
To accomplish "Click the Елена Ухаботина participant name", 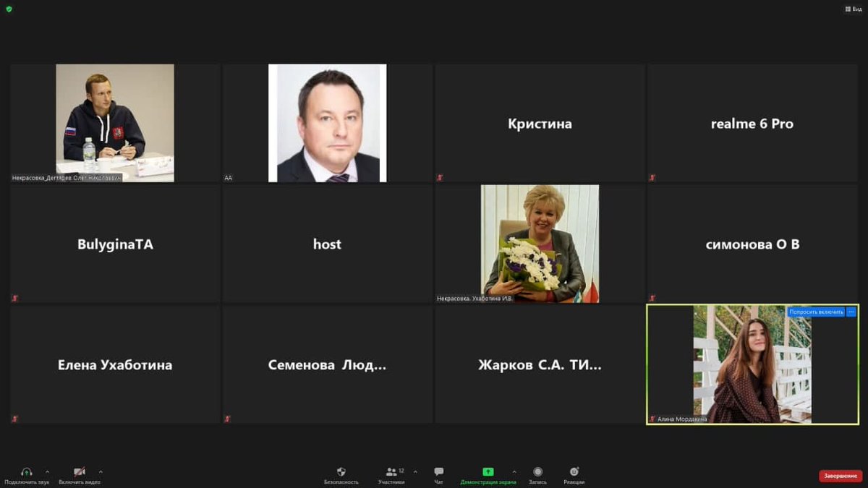I will (x=115, y=365).
